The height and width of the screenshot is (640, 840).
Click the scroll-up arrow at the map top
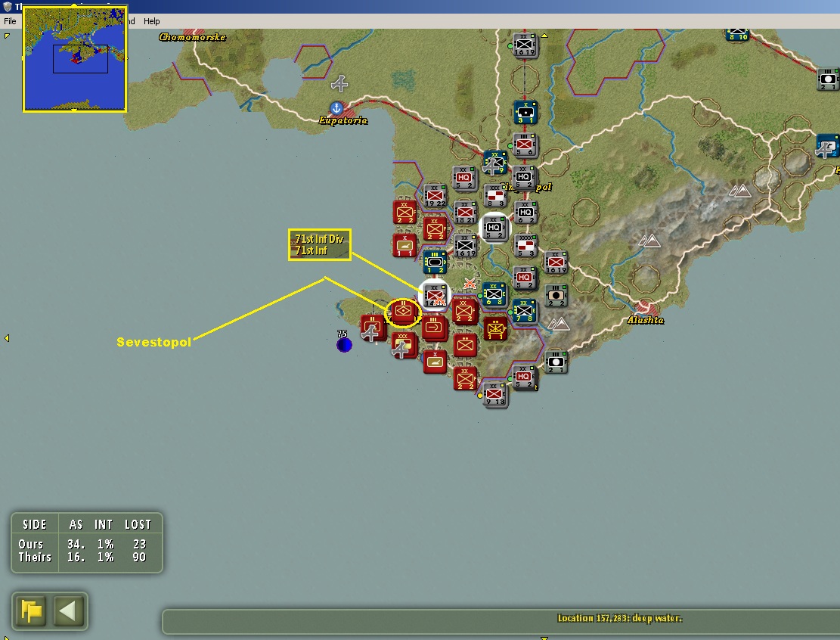coord(544,36)
